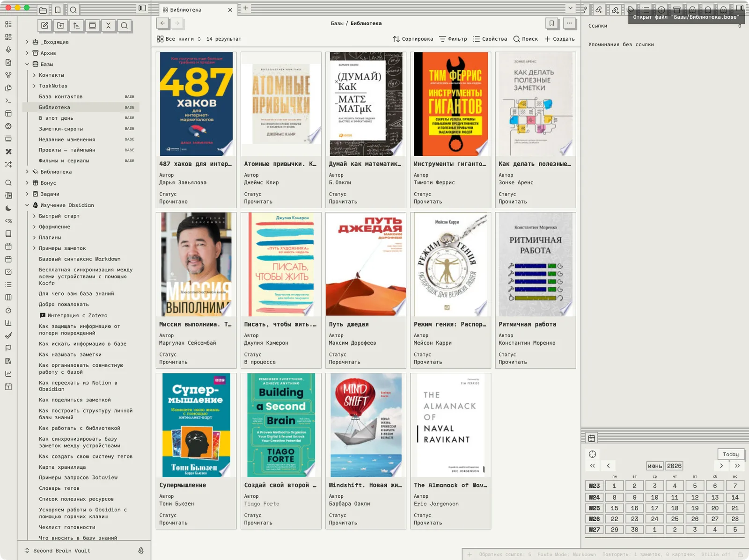Expand the TaskNotes subfolder

pos(34,86)
